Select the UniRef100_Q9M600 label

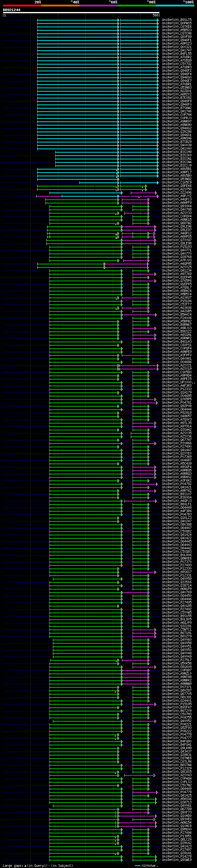tap(177, 829)
